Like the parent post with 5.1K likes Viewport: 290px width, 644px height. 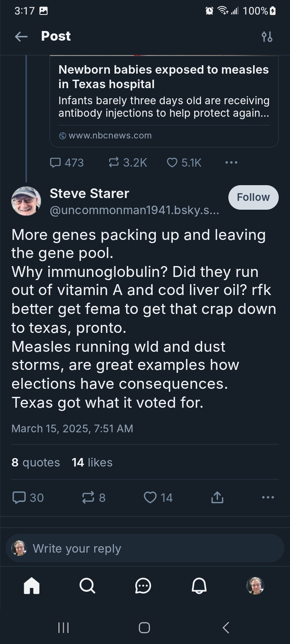(x=172, y=163)
